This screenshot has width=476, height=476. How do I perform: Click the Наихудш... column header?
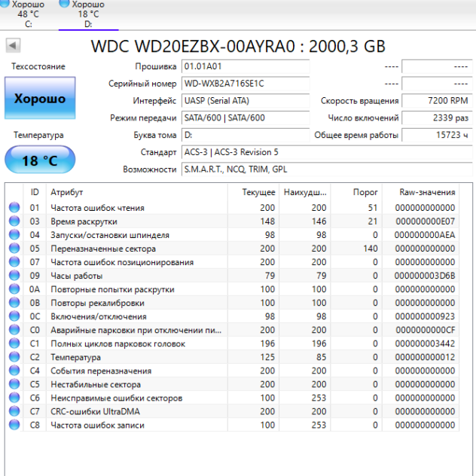pyautogui.click(x=305, y=192)
